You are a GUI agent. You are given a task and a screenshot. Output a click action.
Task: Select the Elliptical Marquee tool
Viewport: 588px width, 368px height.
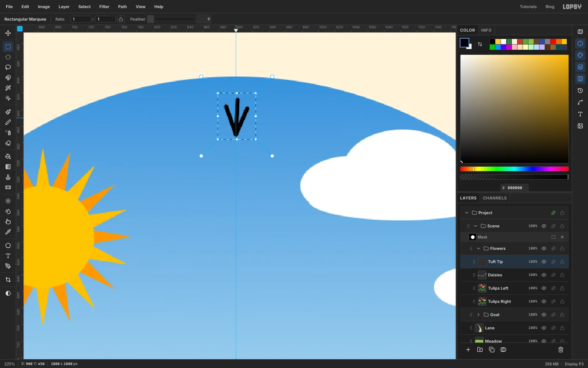8,57
